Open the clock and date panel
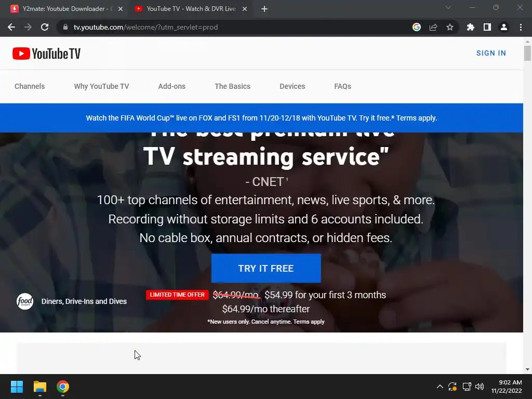Viewport: 532px width, 399px height. click(x=507, y=387)
